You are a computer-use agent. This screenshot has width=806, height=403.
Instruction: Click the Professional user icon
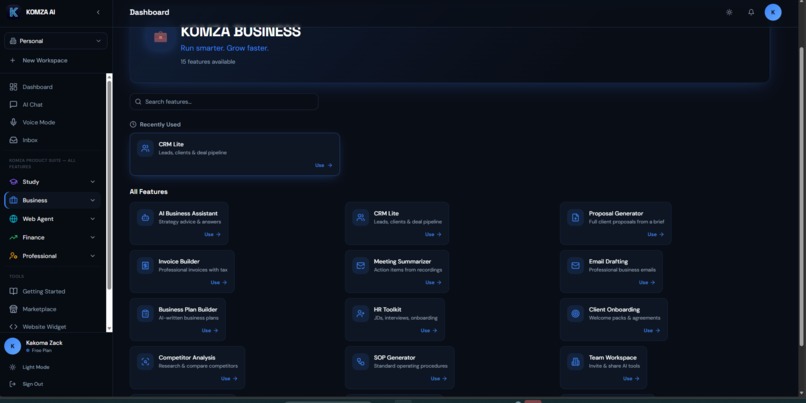13,256
